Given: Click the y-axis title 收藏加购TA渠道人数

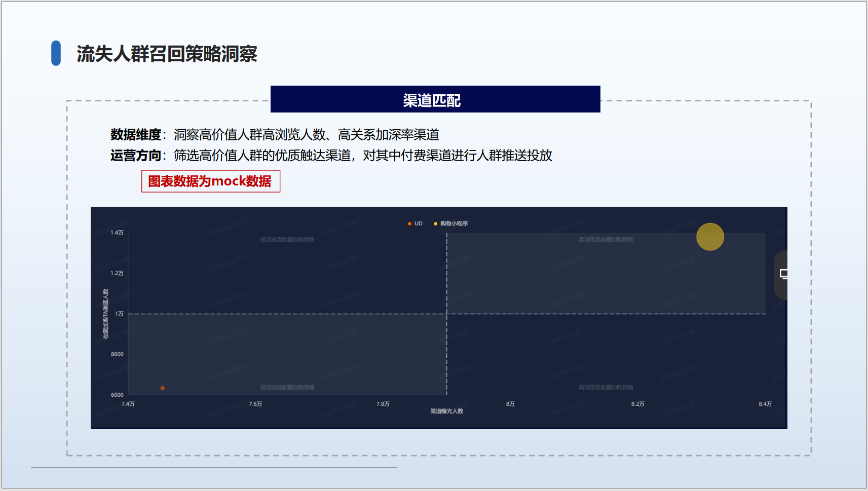Looking at the screenshot, I should click(105, 314).
